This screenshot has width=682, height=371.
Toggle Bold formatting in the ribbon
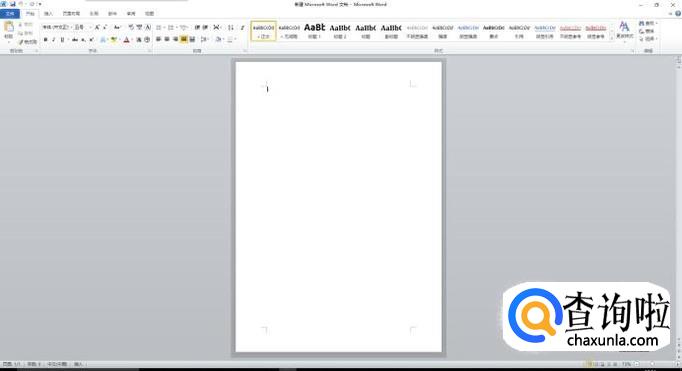click(45, 40)
